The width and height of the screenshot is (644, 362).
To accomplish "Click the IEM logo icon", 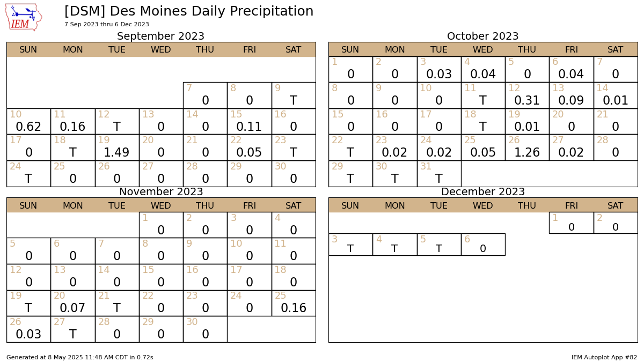I will (x=24, y=17).
